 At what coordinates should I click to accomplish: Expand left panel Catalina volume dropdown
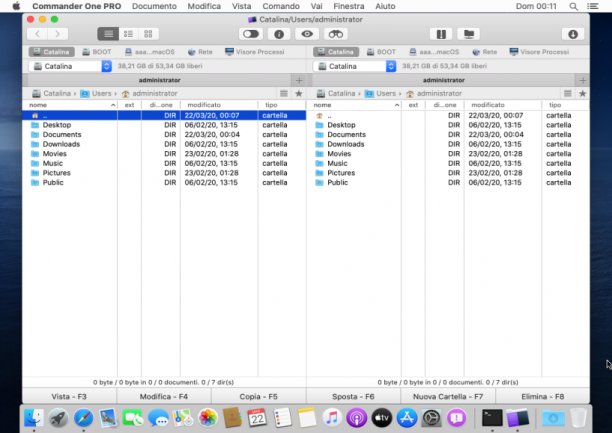(x=70, y=66)
